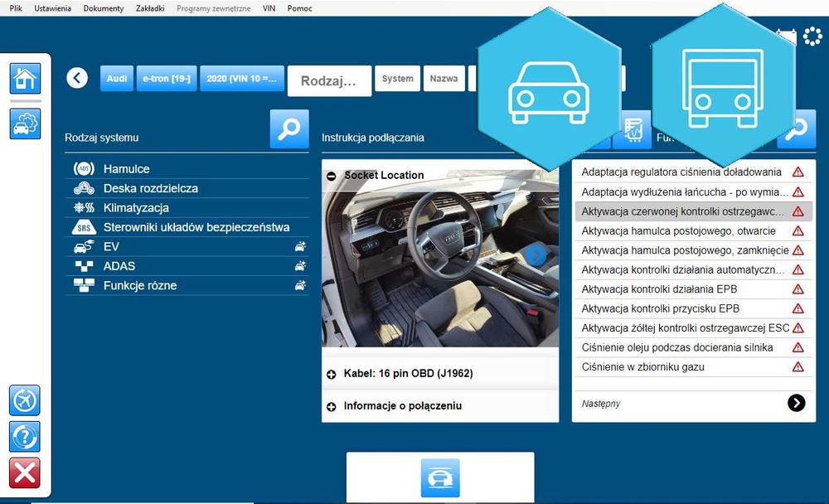Select the Funkcje rózne blocks icon

[84, 286]
